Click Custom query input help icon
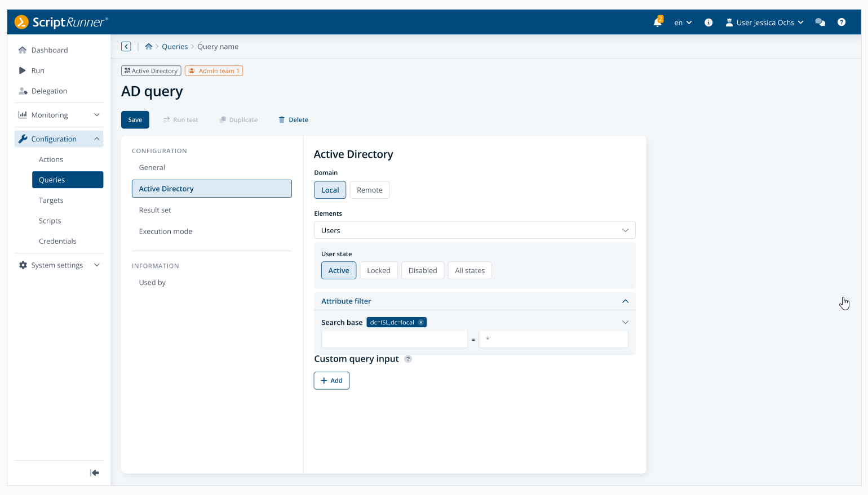This screenshot has height=495, width=868. coord(408,359)
